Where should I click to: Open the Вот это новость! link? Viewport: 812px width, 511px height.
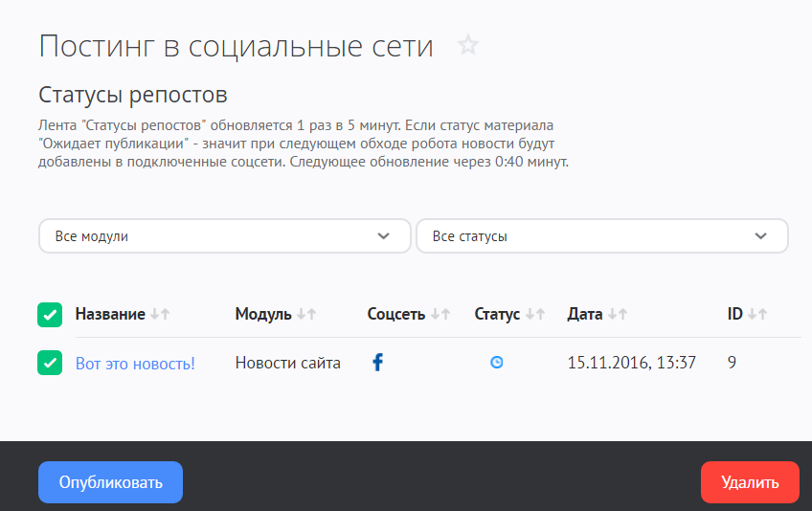point(135,363)
